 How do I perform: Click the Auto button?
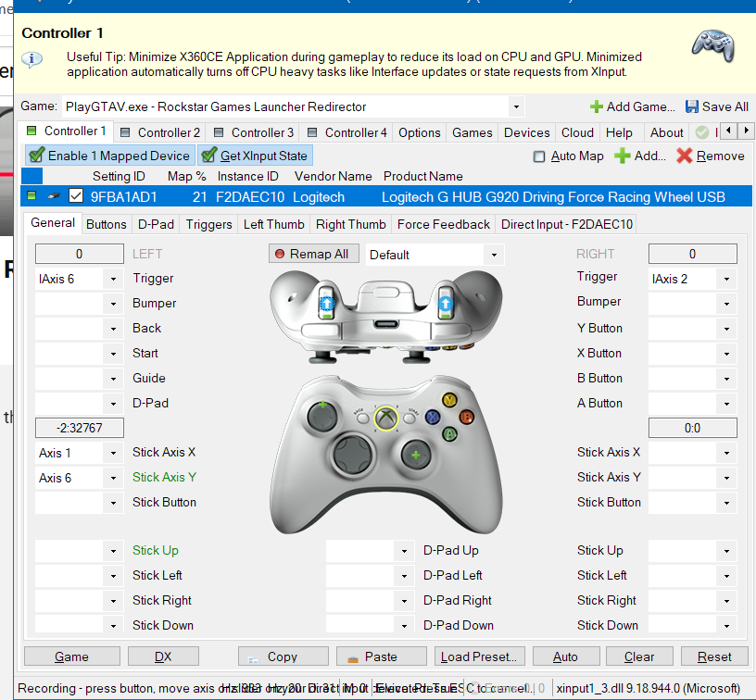566,656
